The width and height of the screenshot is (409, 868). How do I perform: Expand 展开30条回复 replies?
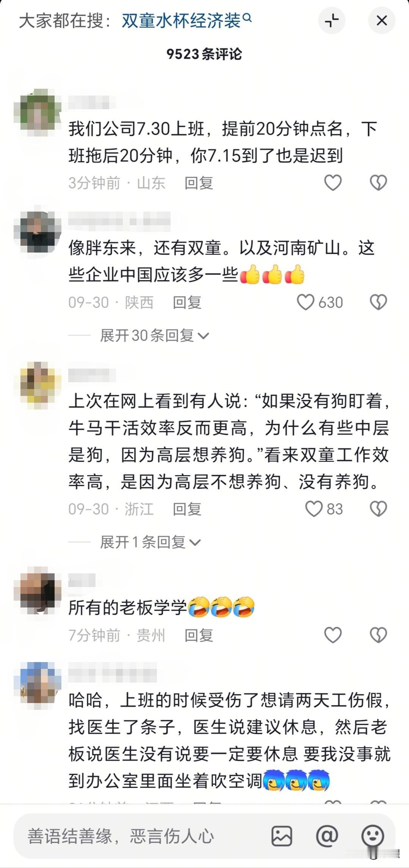pos(154,336)
